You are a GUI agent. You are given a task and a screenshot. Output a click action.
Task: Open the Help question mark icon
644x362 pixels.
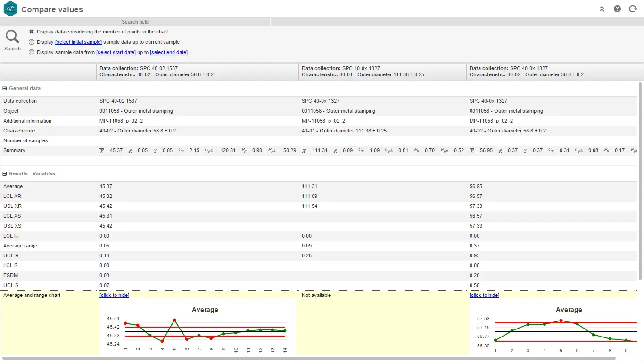[617, 8]
